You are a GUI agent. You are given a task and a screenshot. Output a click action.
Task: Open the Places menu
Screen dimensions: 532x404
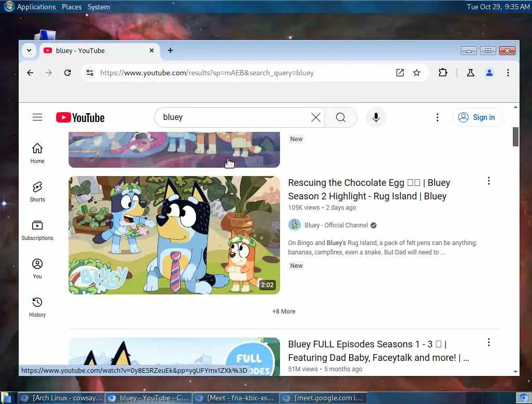click(x=72, y=7)
